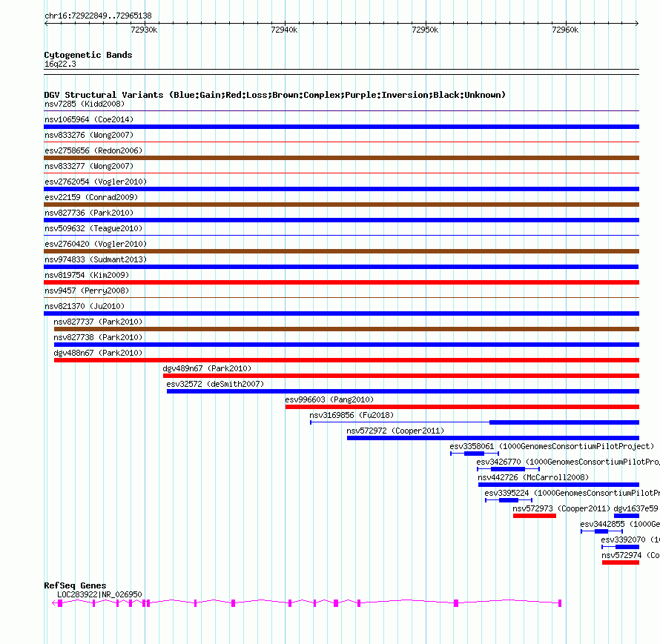Image resolution: width=660 pixels, height=644 pixels.
Task: Click the Cytogenetic Bands track title
Action: tap(88, 55)
